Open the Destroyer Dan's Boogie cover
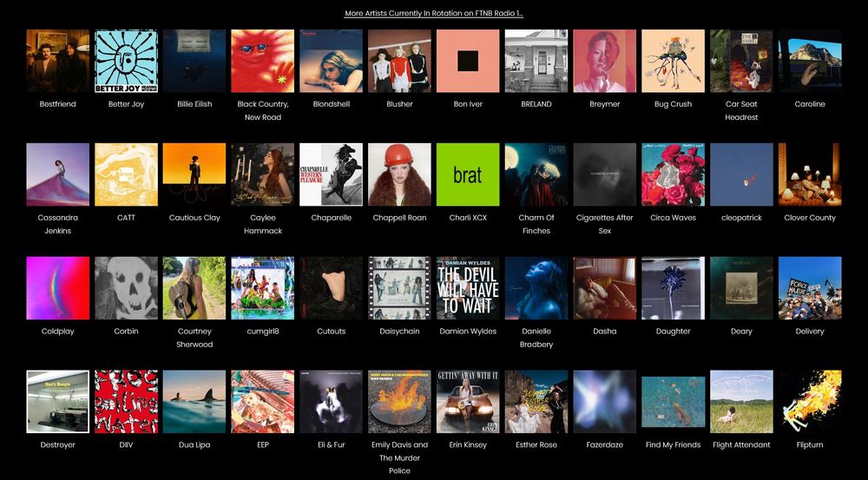The width and height of the screenshot is (868, 480). 57,401
